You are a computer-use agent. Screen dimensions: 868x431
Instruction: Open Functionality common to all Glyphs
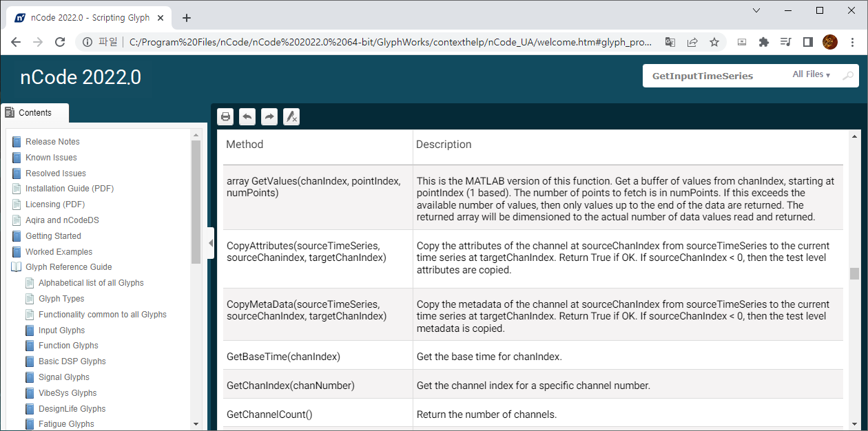point(103,315)
